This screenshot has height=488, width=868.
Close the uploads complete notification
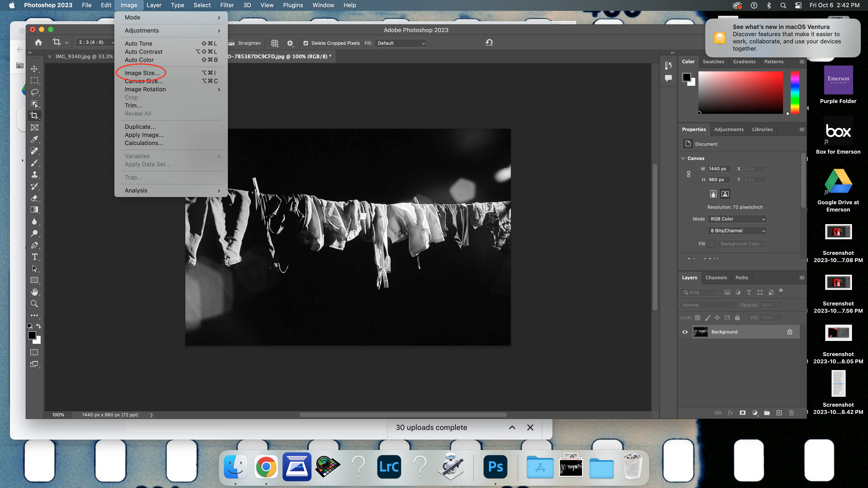click(x=530, y=427)
